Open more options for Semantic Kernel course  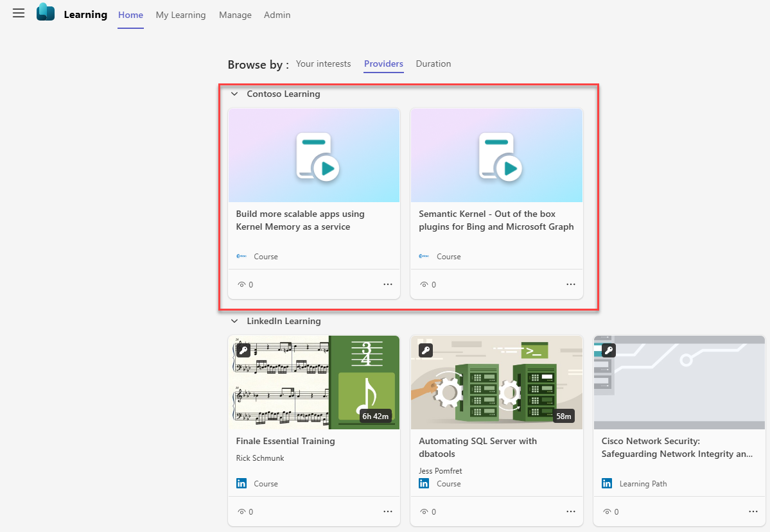571,284
